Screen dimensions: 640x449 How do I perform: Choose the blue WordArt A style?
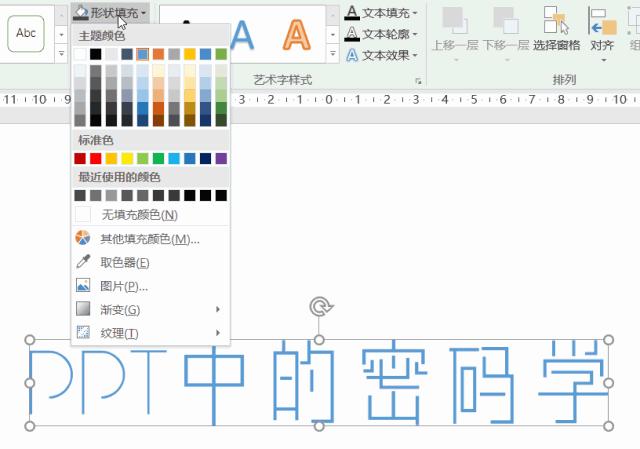pos(242,35)
